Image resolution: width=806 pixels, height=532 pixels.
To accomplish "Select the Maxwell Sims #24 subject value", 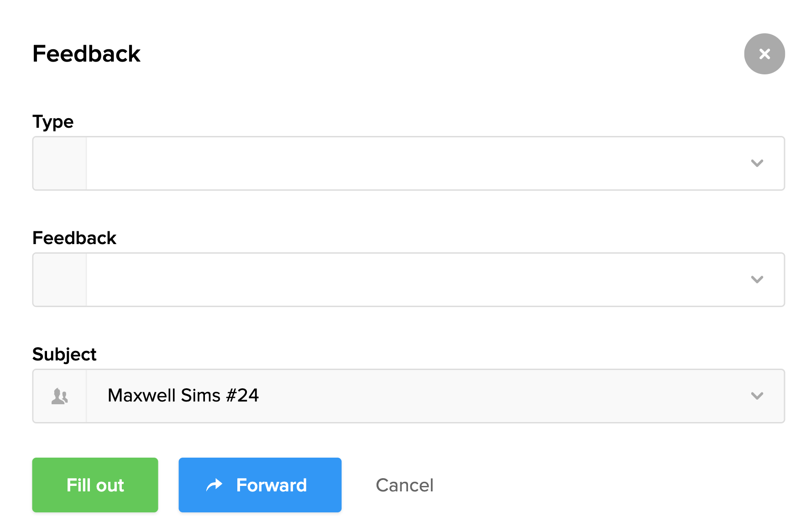I will (183, 396).
